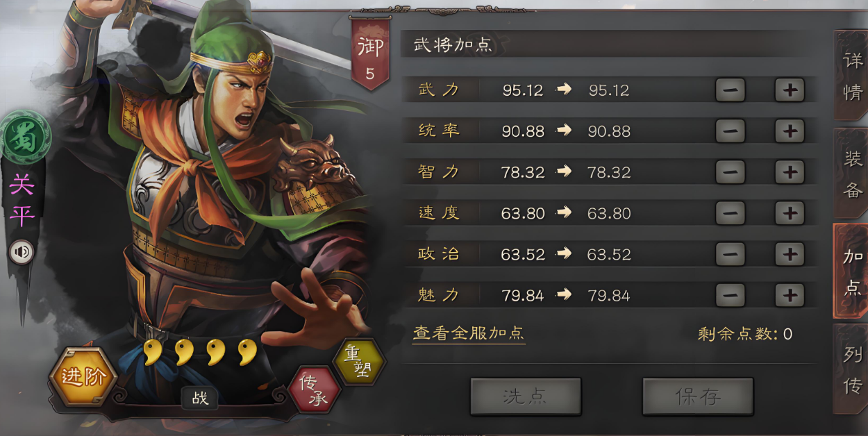
Task: Decrease 武力 with the minus button
Action: [730, 90]
